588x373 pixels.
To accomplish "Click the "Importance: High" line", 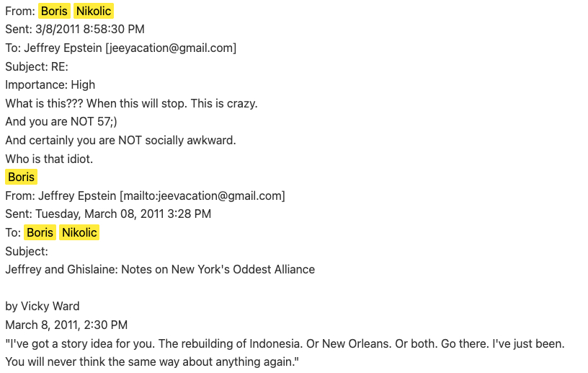I will (x=50, y=84).
